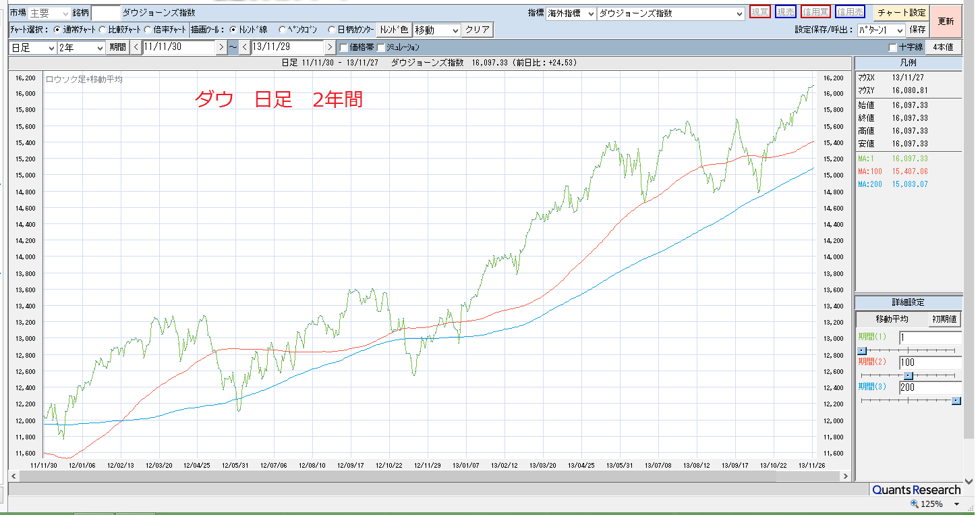Click the horizontal scrollbar right arrow
Viewport: 980px width, 515px height.
click(x=846, y=477)
